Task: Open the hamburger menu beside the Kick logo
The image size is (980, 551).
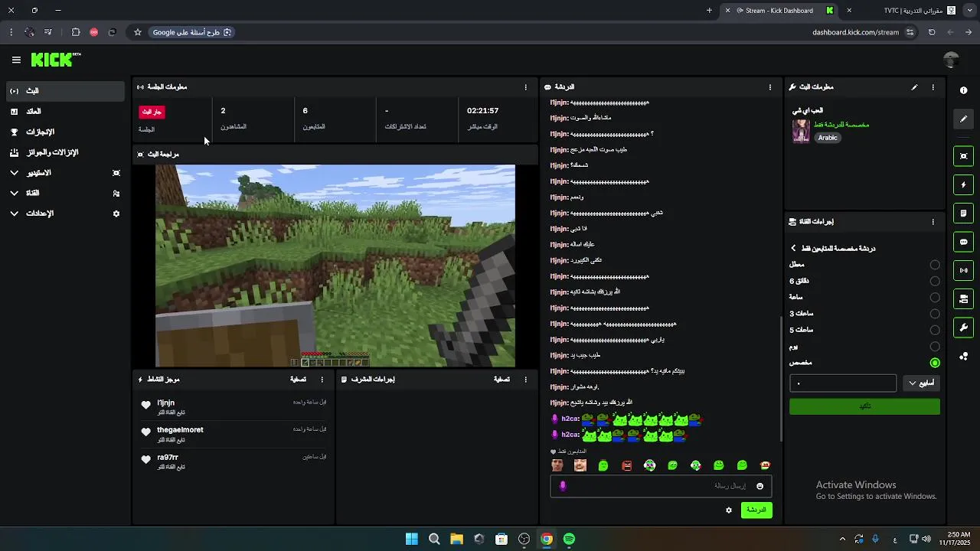Action: click(16, 60)
